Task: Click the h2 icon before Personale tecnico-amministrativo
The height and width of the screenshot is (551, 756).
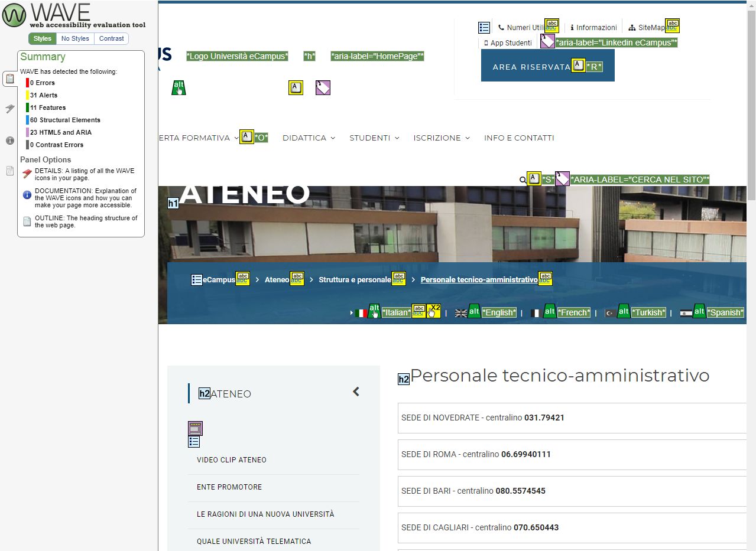Action: click(x=404, y=379)
